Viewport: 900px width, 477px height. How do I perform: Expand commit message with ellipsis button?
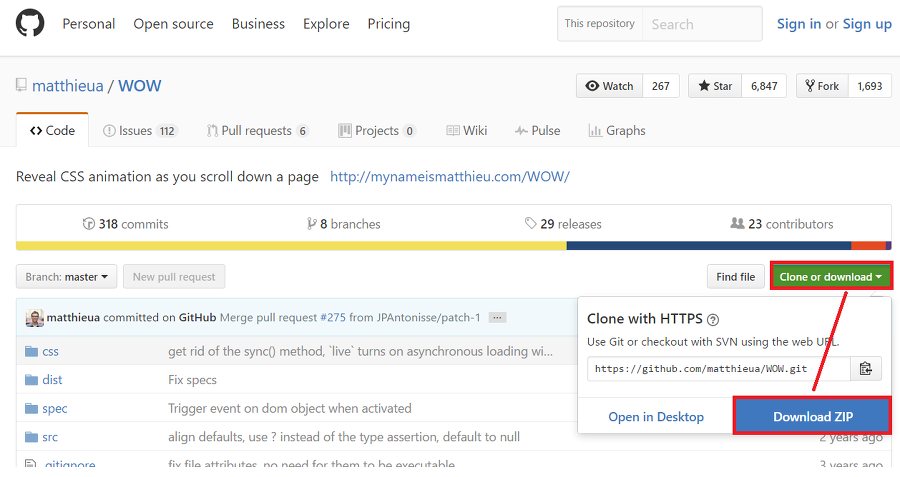coord(497,317)
